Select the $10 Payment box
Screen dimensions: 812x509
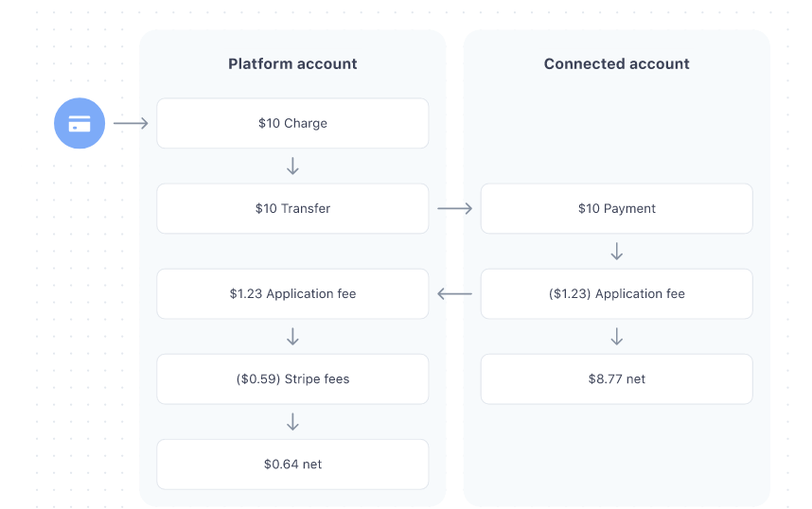click(x=617, y=208)
